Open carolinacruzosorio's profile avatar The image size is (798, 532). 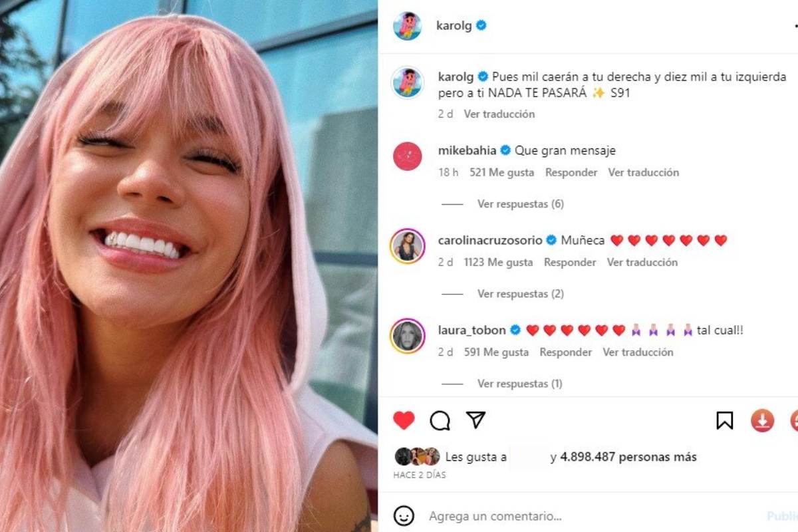pos(407,246)
